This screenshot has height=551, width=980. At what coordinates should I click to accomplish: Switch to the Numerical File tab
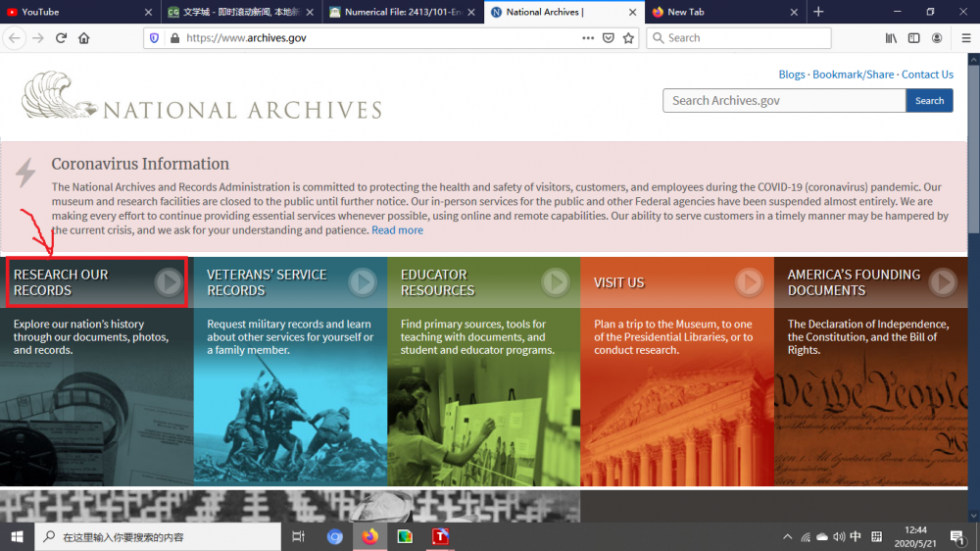[397, 12]
